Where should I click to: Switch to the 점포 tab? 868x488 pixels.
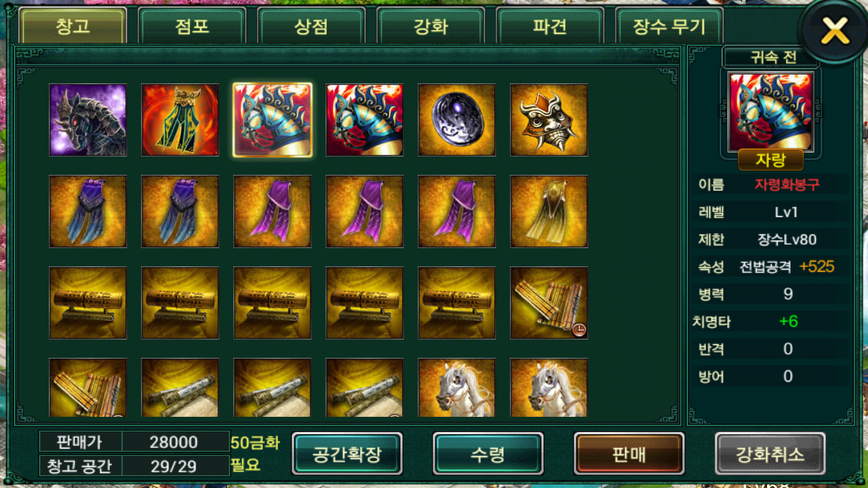[192, 26]
